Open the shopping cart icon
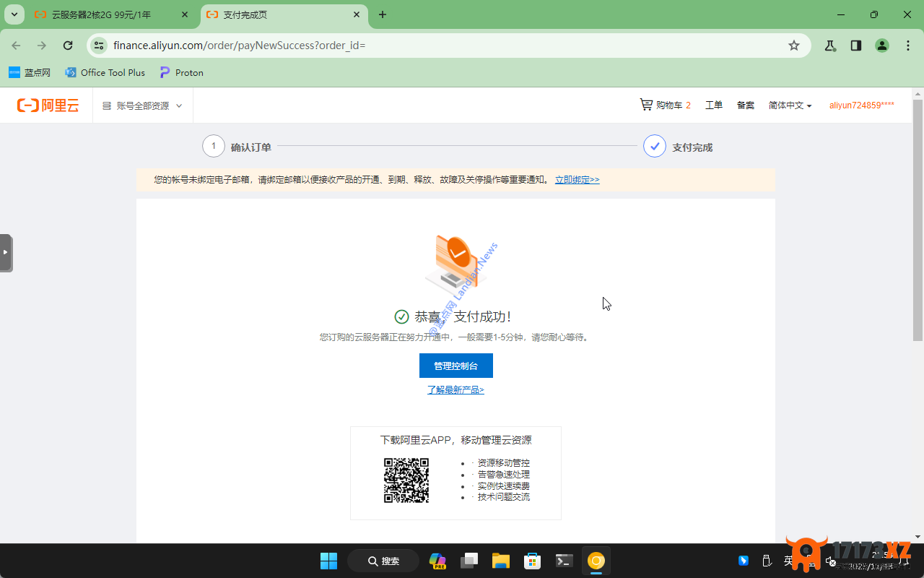Image resolution: width=924 pixels, height=578 pixels. [x=646, y=105]
